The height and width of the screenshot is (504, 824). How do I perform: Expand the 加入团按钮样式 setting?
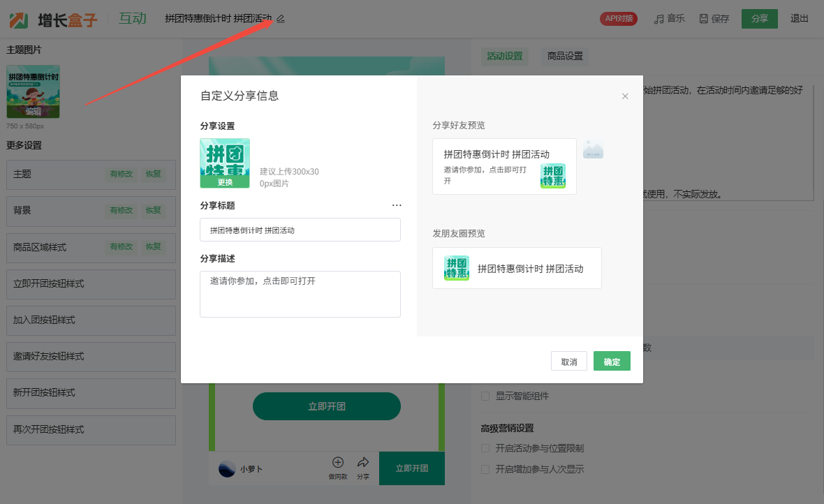coord(91,320)
